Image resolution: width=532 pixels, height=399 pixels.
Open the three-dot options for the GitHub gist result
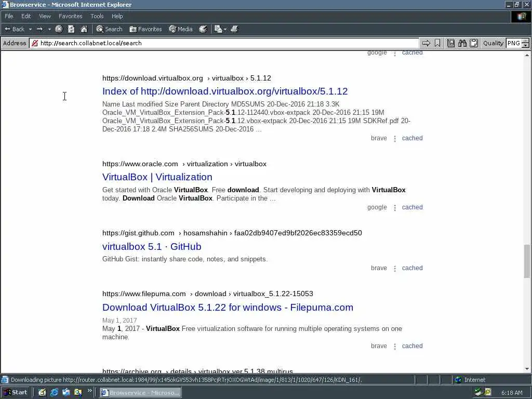tap(395, 269)
